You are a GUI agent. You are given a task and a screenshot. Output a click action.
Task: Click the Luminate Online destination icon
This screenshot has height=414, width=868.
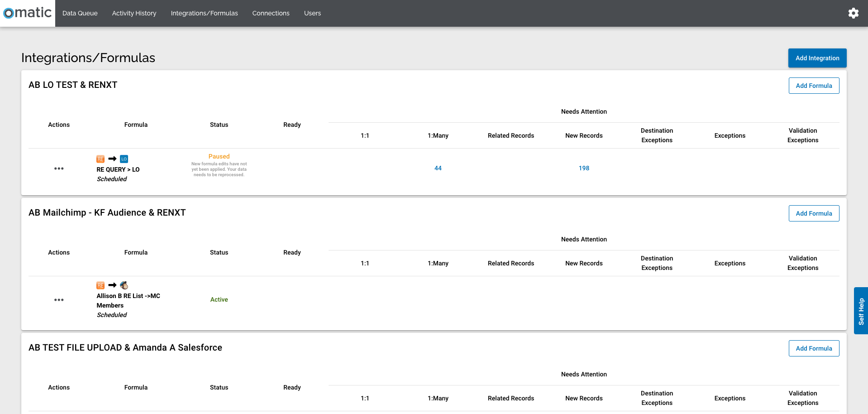click(x=124, y=159)
